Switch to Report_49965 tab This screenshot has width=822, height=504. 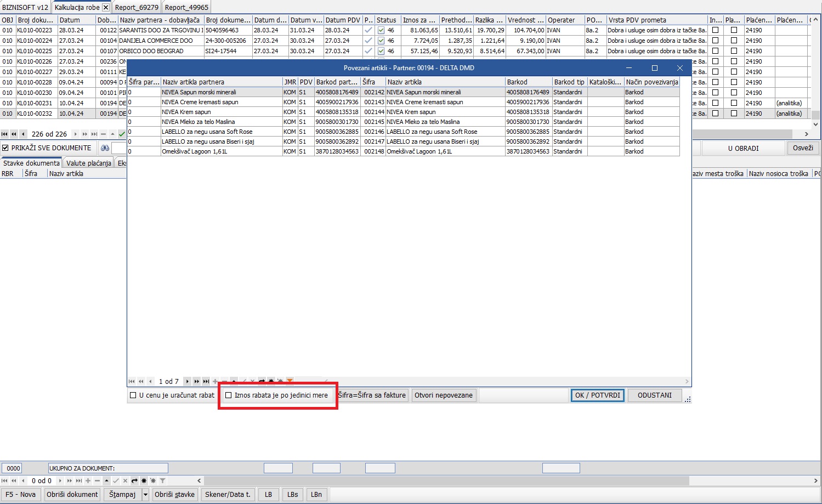(186, 7)
